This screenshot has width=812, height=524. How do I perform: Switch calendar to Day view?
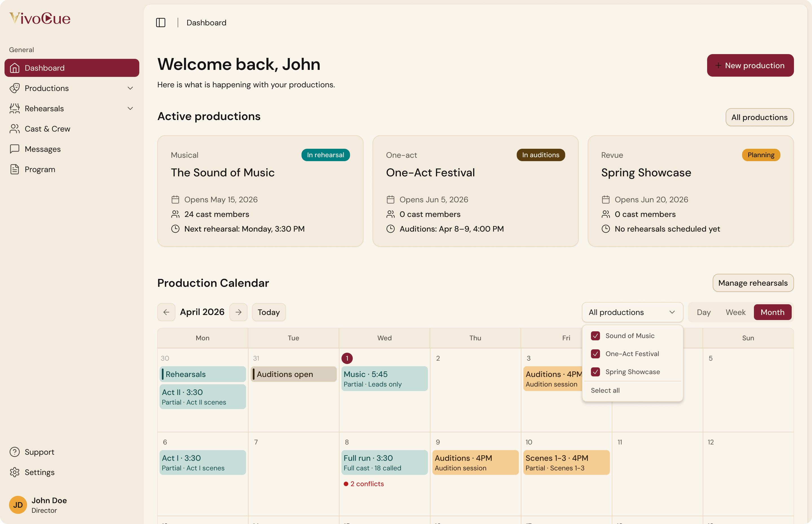[x=703, y=312]
